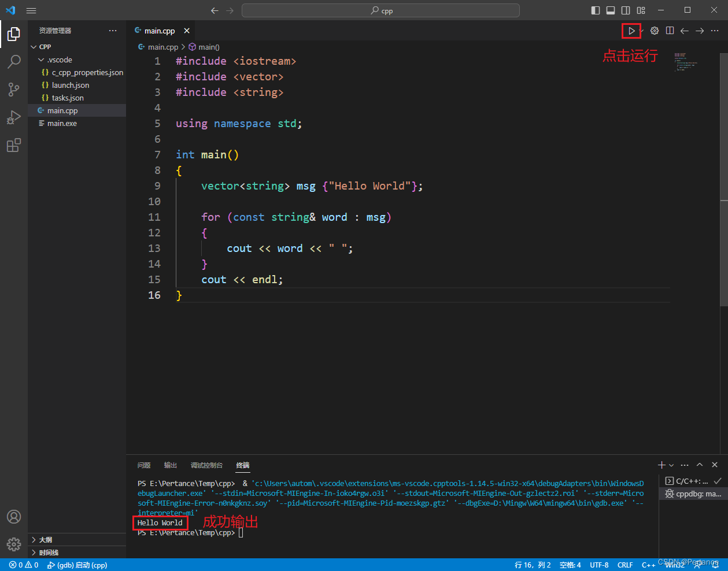This screenshot has width=728, height=571.
Task: Collapse the .vscode folder
Action: click(x=77, y=60)
